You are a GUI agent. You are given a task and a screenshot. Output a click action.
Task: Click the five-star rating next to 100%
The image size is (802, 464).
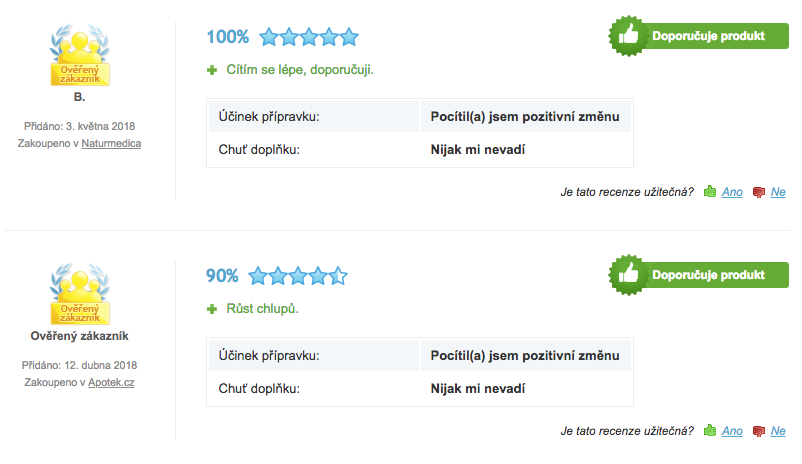point(309,37)
